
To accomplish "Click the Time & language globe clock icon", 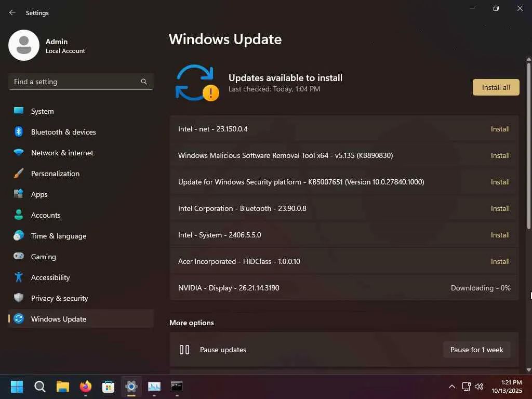I will click(x=19, y=235).
